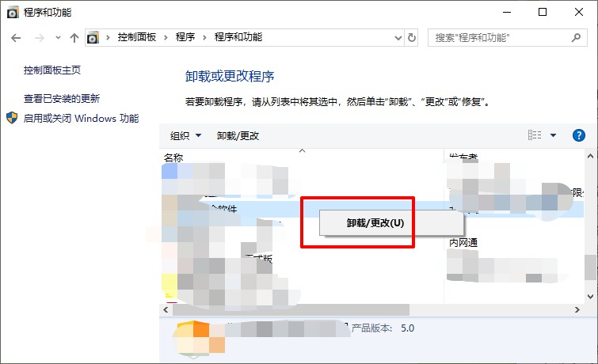The width and height of the screenshot is (598, 364).
Task: Click the 程序 breadcrumb in address bar
Action: [185, 37]
